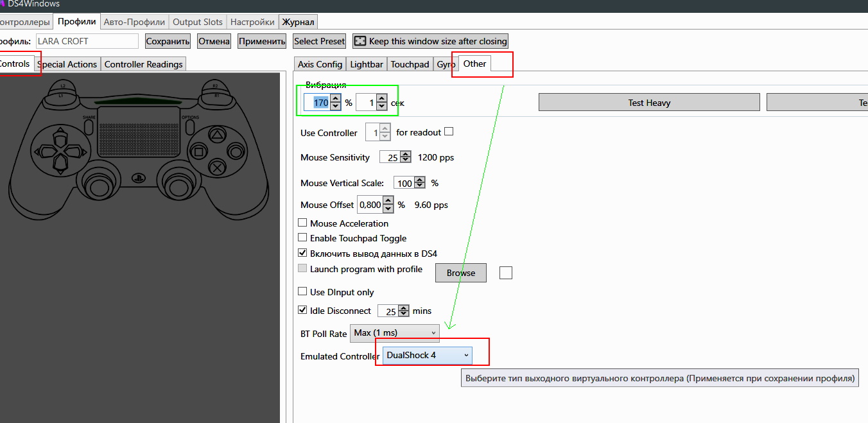Viewport: 868px width, 423px height.
Task: Switch to the Настройки tab
Action: coord(252,22)
